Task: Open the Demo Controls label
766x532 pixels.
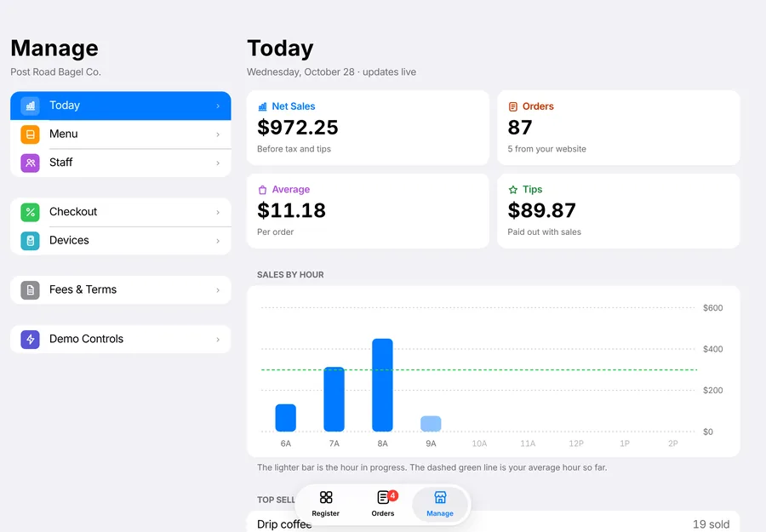Action: tap(87, 339)
